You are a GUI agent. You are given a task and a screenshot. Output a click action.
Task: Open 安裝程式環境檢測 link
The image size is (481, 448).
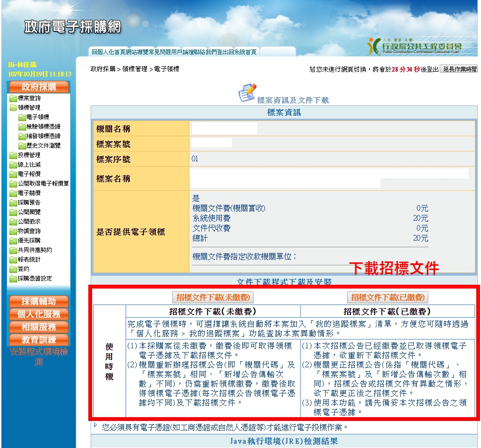pos(38,356)
